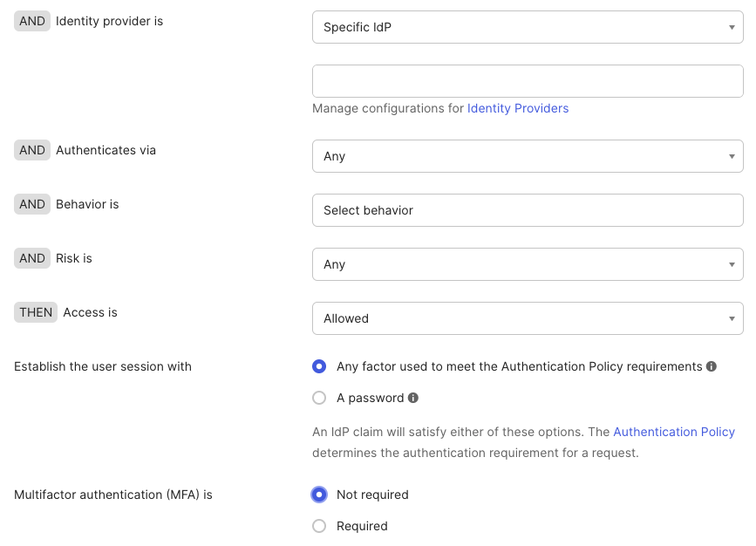Image resolution: width=756 pixels, height=546 pixels.
Task: Click the empty IdP selection field
Action: click(x=528, y=80)
